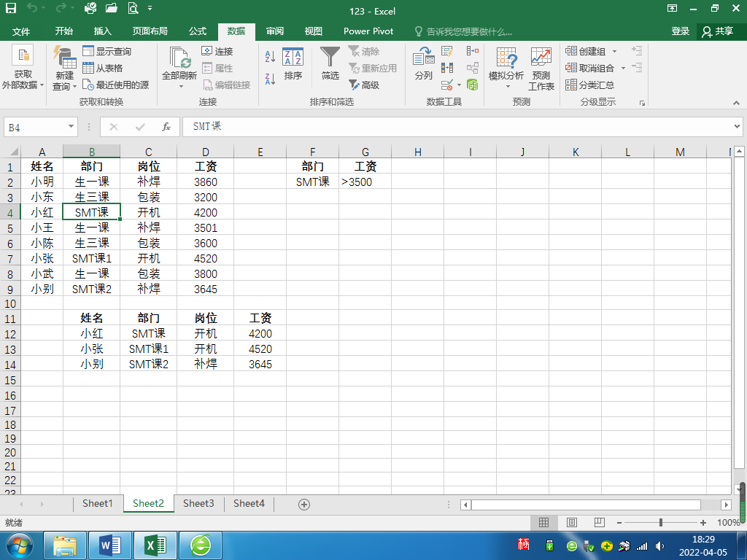Zoom out with the minus button

[x=619, y=522]
